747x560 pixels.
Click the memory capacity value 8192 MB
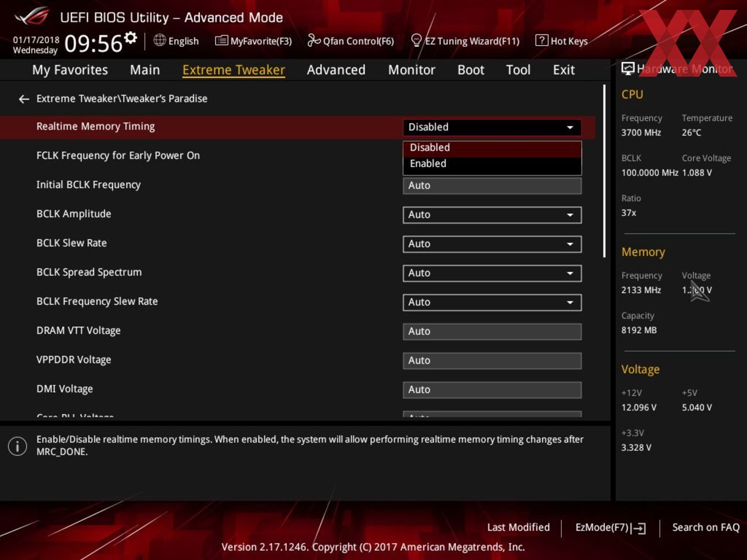tap(639, 330)
